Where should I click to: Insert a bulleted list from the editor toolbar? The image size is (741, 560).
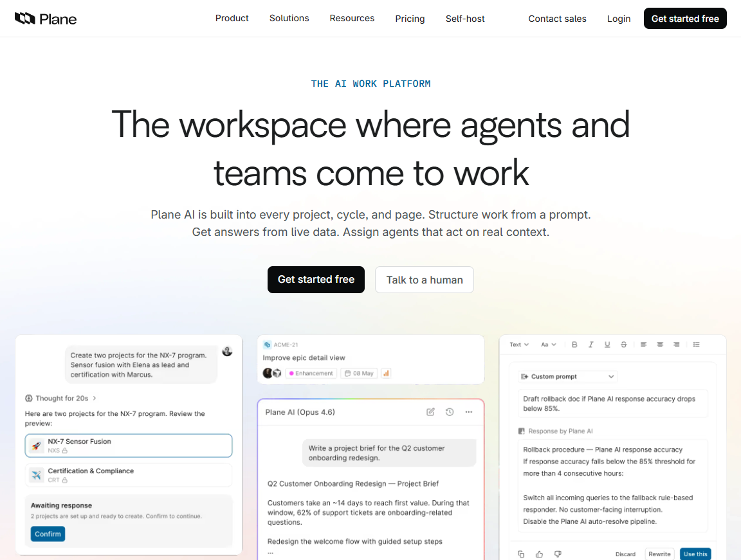click(697, 345)
